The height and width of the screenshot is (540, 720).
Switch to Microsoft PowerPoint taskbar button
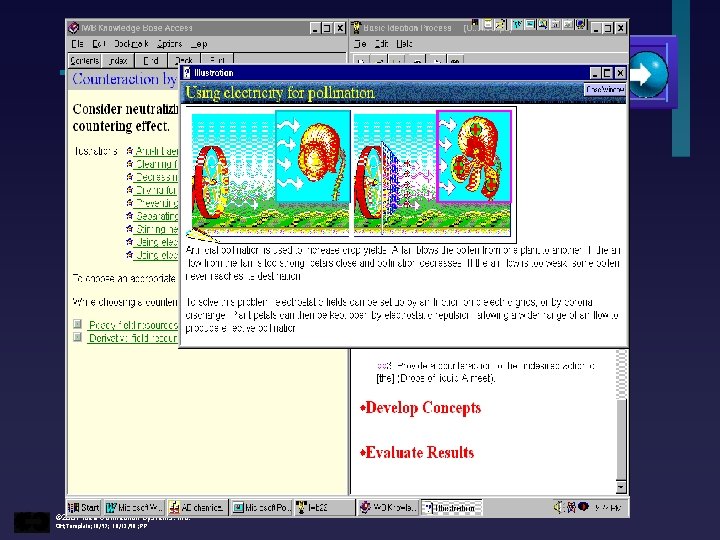261,507
